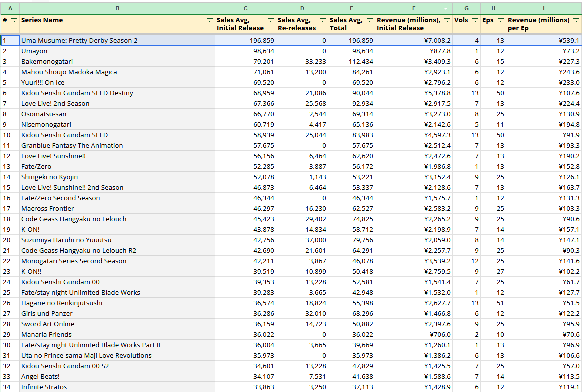Select the Umayon series name cell
The height and width of the screenshot is (392, 582).
tap(117, 51)
